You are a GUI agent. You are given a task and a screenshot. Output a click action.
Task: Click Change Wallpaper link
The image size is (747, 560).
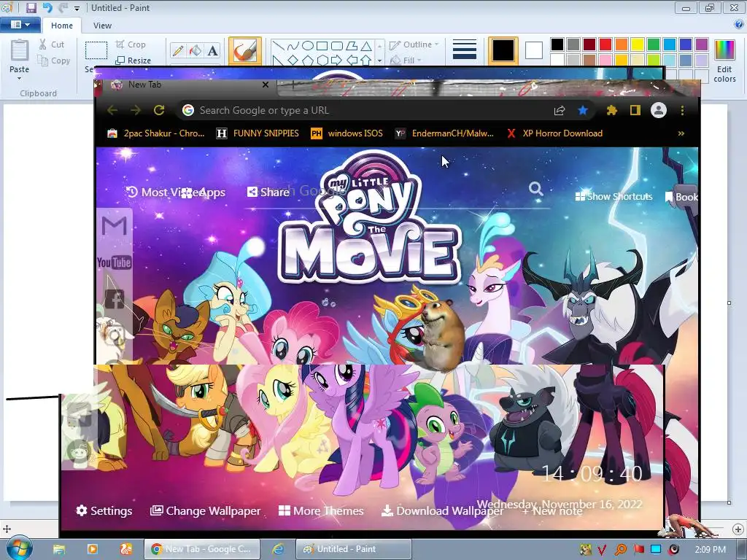tap(205, 510)
